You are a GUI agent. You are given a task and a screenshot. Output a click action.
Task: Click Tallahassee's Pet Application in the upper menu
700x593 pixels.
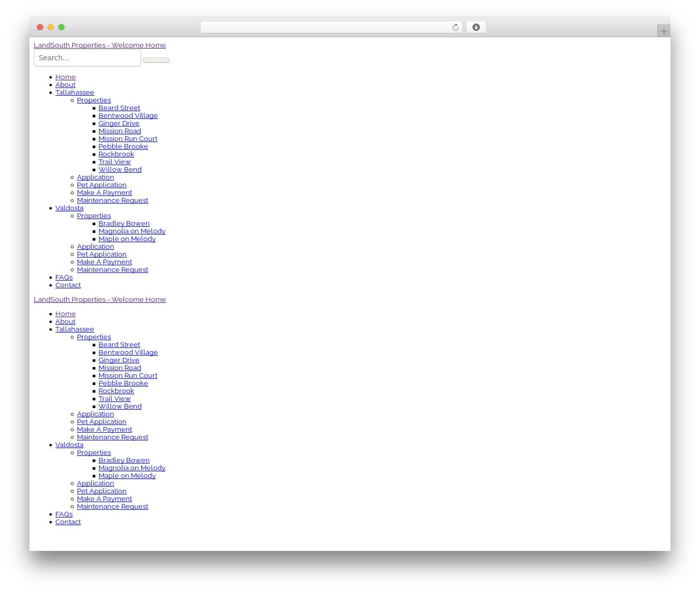point(101,185)
